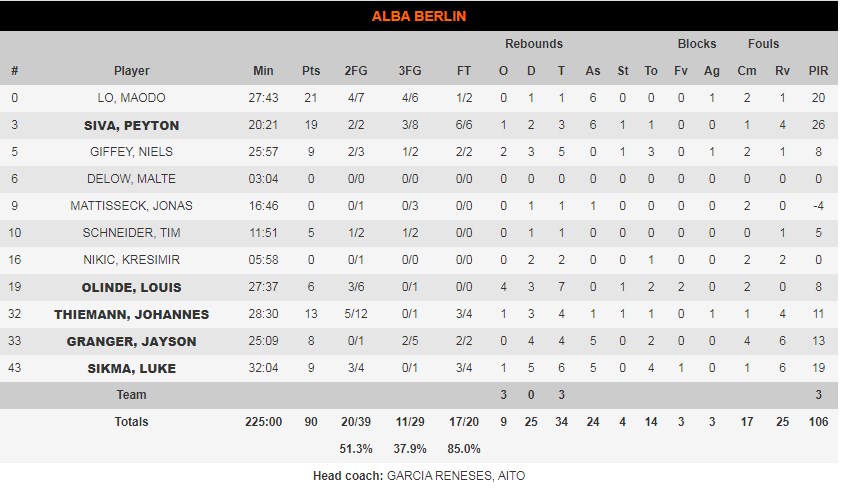The width and height of the screenshot is (843, 490).
Task: Click the 37.9% three-point percentage
Action: point(410,449)
